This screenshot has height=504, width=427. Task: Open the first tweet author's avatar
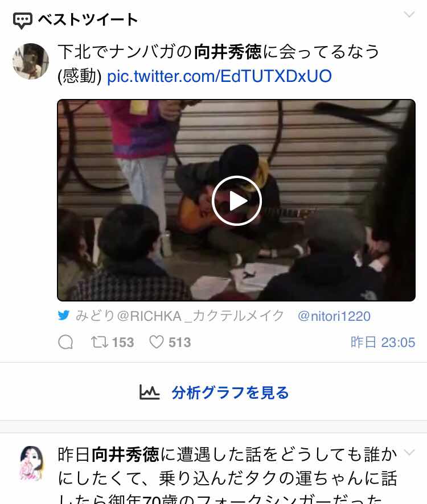[31, 61]
